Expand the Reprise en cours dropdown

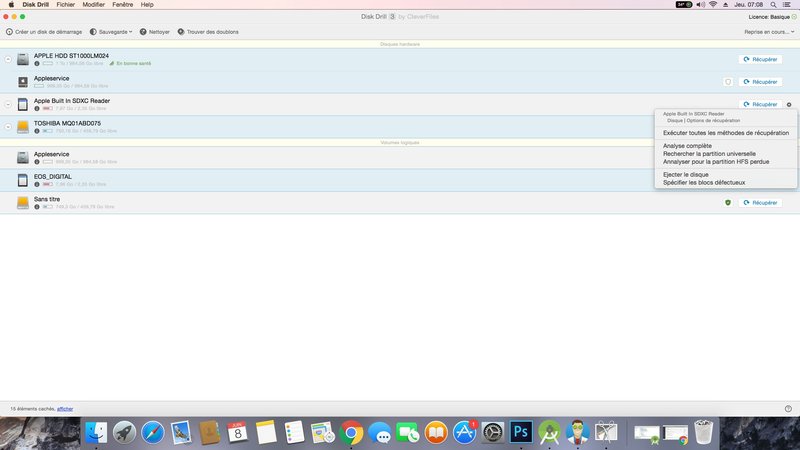768,32
